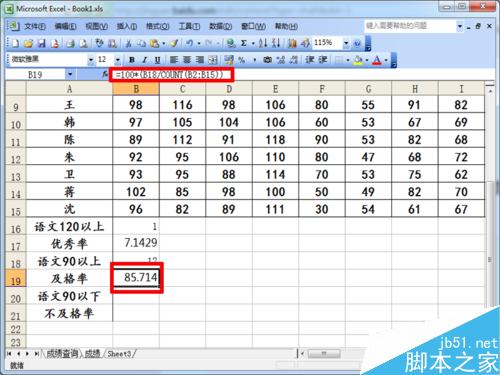
Task: Apply the yellow Fill Color bucket
Action: pos(358,60)
